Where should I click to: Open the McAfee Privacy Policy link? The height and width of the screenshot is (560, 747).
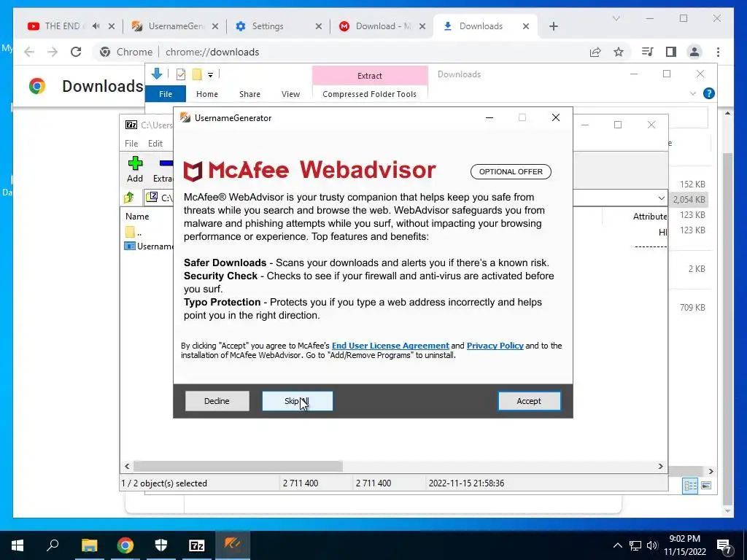pyautogui.click(x=495, y=346)
